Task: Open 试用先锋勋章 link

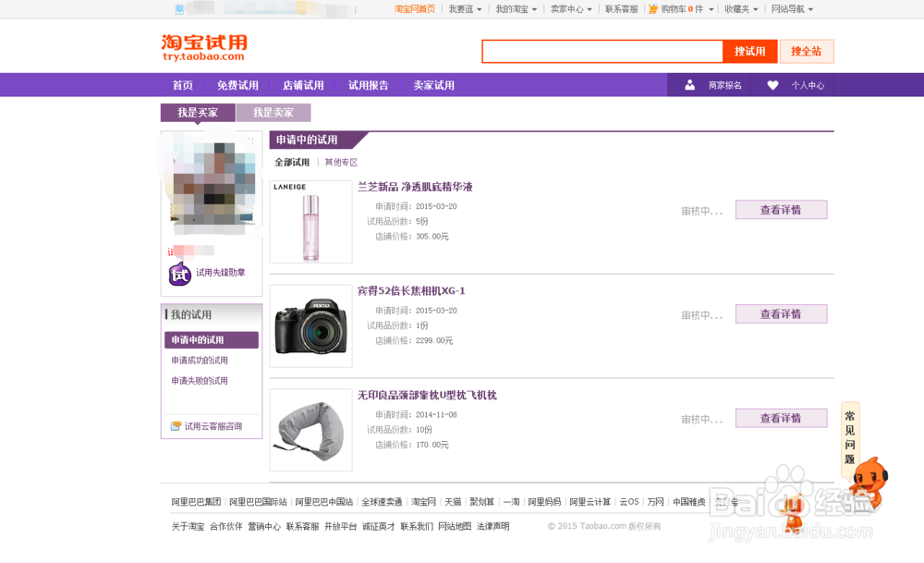Action: coord(221,273)
